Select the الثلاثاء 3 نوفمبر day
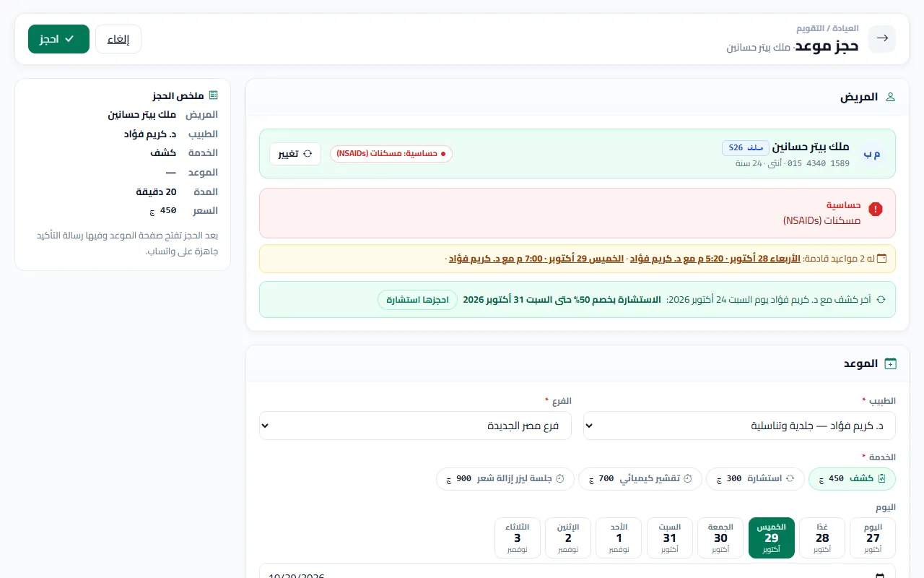Image resolution: width=924 pixels, height=578 pixels. click(x=518, y=538)
